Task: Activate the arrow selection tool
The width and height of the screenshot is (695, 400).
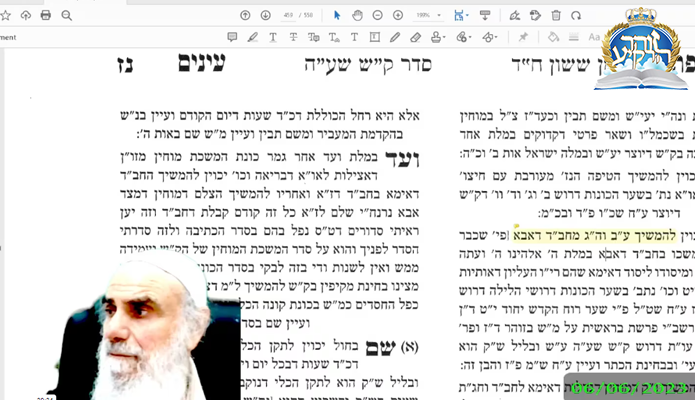Action: click(x=336, y=15)
